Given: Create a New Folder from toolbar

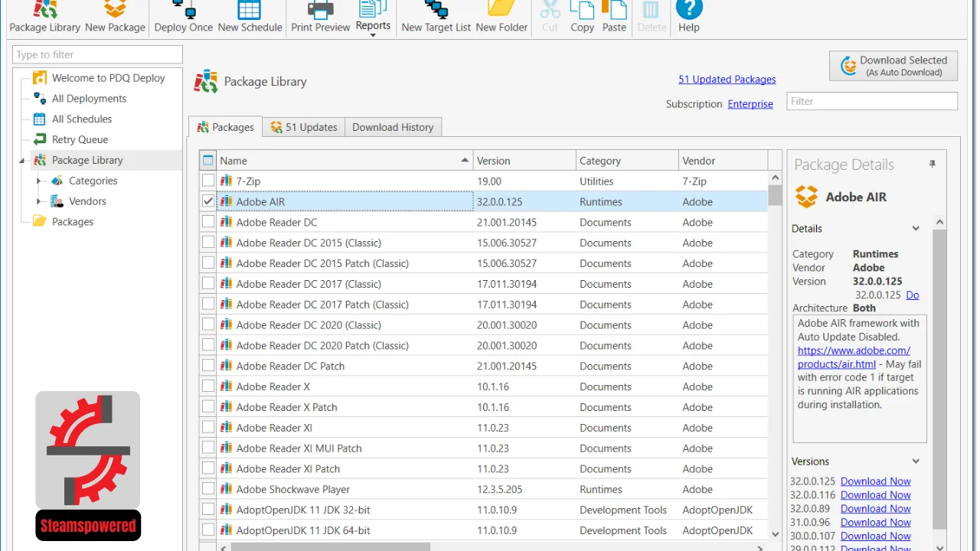Looking at the screenshot, I should click(x=501, y=17).
